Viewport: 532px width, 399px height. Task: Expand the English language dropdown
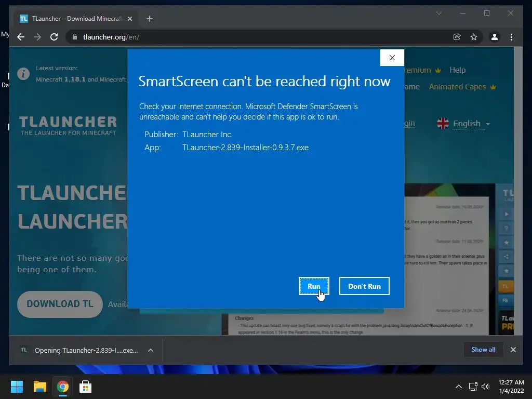463,124
